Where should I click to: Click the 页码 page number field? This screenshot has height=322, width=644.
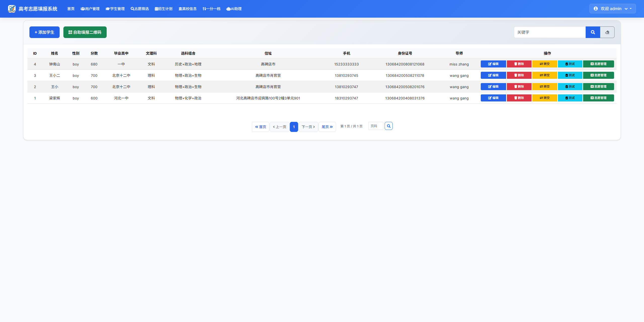point(376,126)
